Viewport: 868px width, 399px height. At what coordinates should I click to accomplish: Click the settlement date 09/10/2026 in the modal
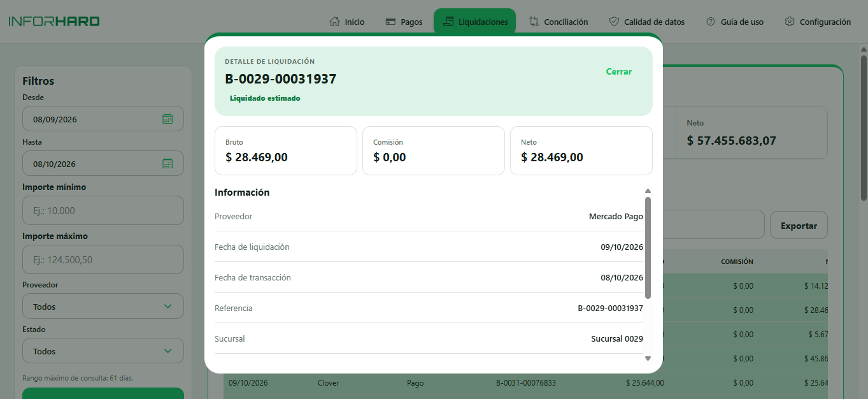[622, 247]
